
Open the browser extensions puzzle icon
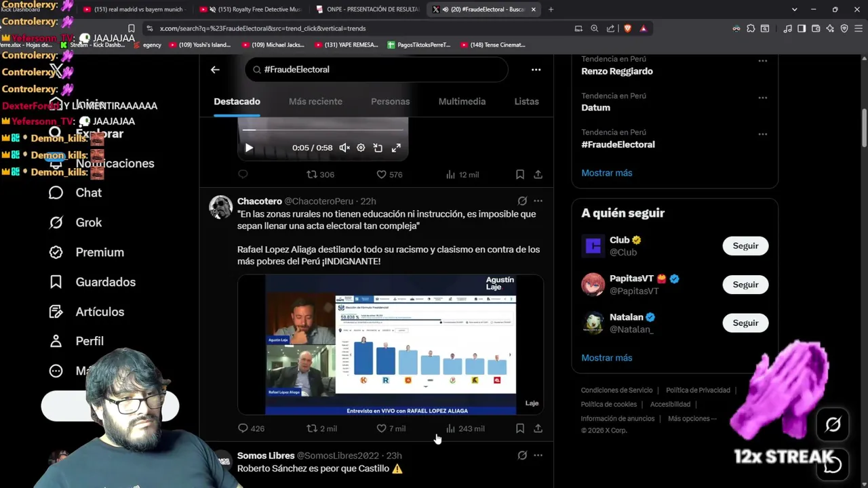point(751,28)
